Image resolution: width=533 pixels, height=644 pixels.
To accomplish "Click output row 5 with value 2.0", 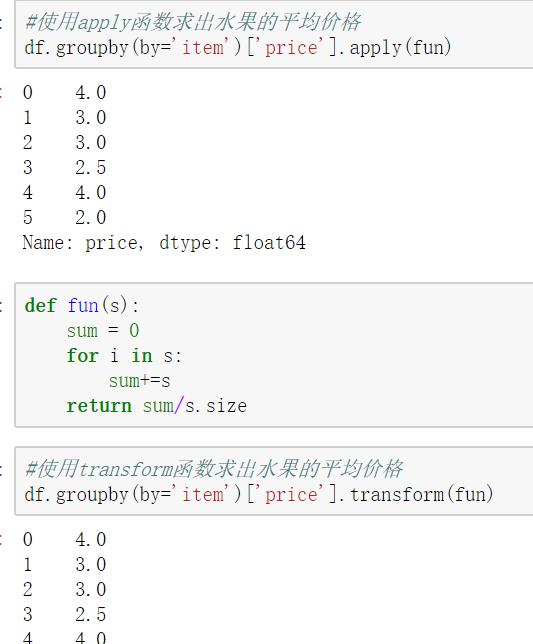I will [x=64, y=217].
